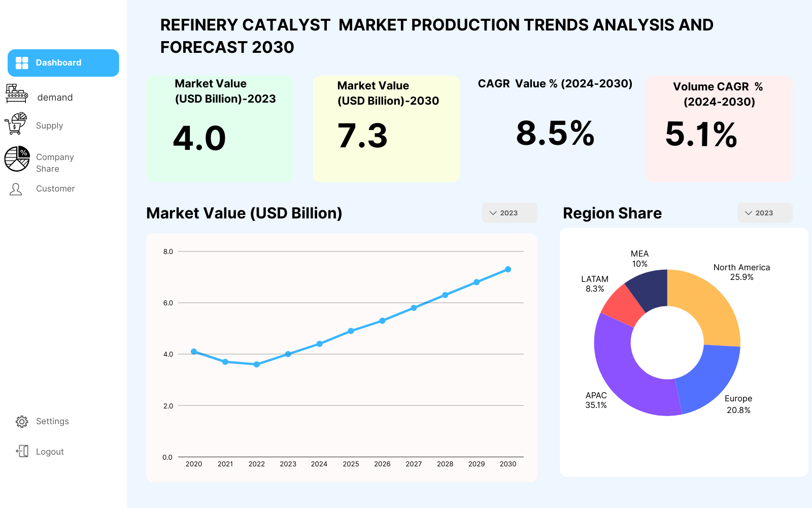Click the 2022 data point on line chart
The height and width of the screenshot is (508, 812).
pos(257,364)
